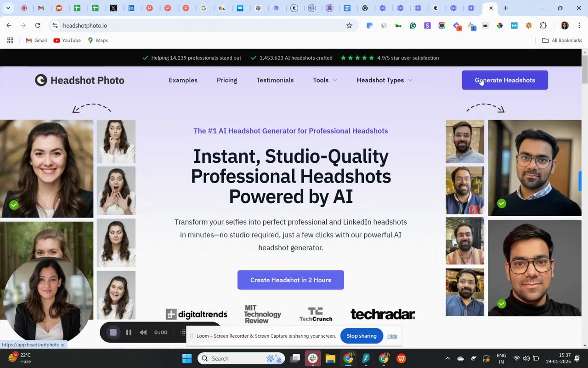Image resolution: width=588 pixels, height=368 pixels.
Task: Open the Gmail bookmark
Action: click(x=36, y=40)
